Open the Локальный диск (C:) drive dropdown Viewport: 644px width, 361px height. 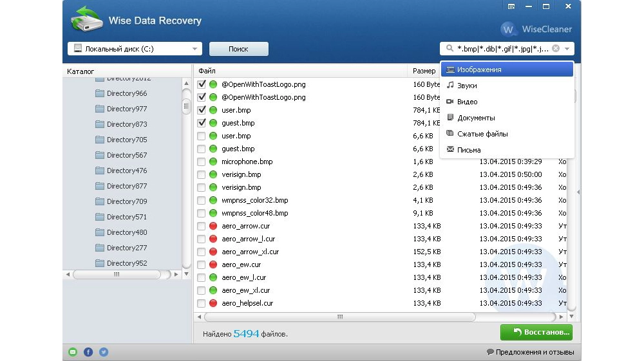coord(194,49)
